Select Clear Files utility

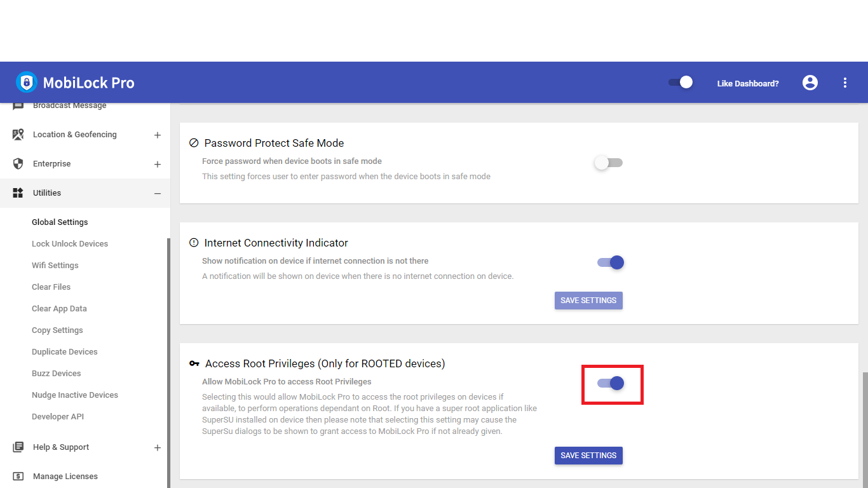click(x=51, y=287)
